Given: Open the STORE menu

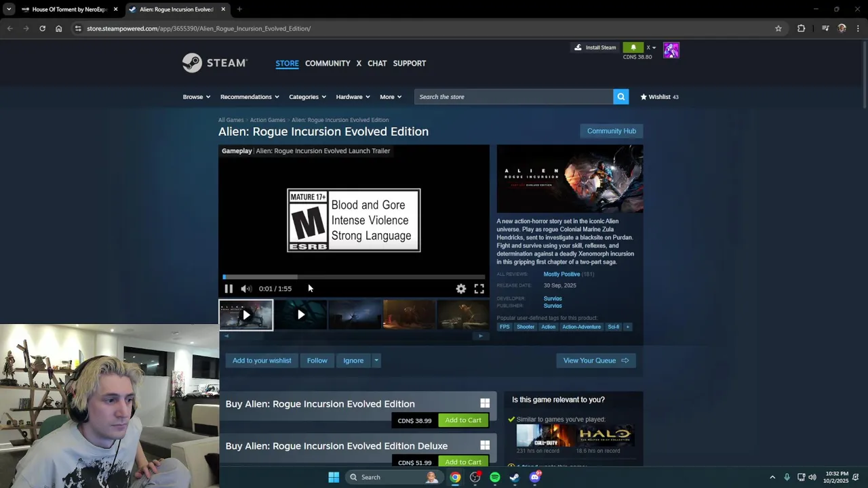Looking at the screenshot, I should [287, 63].
